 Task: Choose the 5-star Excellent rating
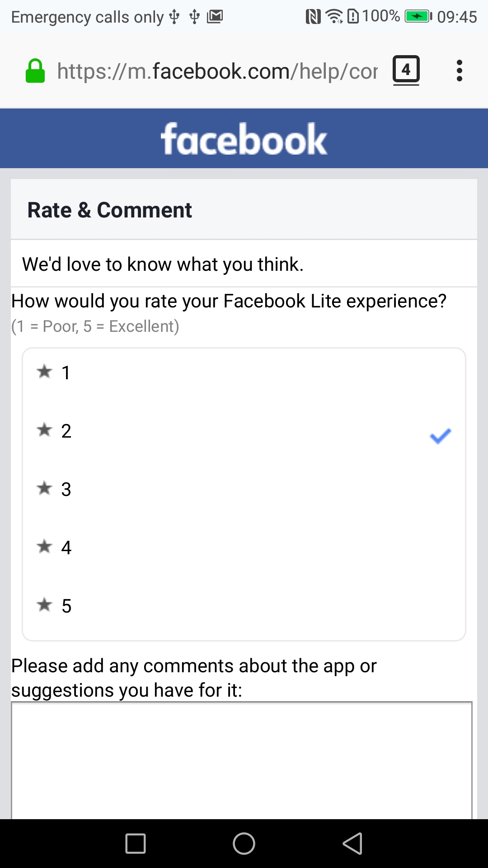tap(67, 605)
